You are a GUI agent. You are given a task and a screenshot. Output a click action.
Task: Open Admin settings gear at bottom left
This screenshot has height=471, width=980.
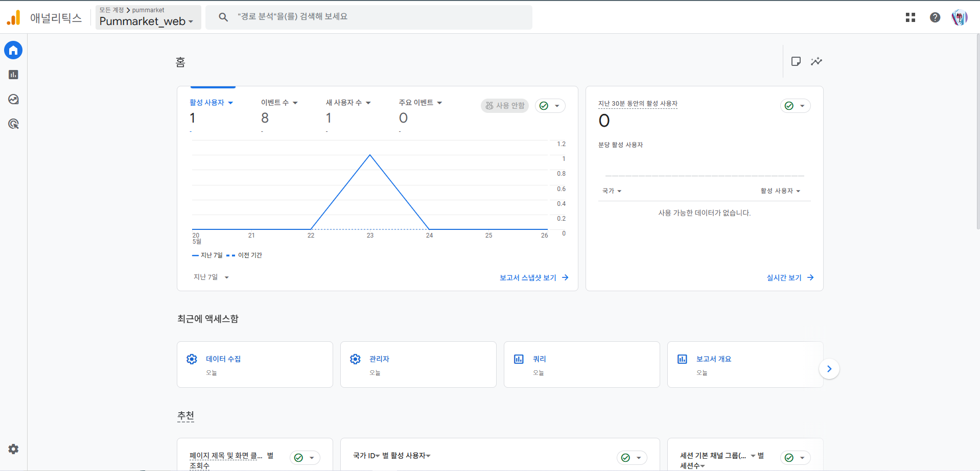tap(13, 449)
